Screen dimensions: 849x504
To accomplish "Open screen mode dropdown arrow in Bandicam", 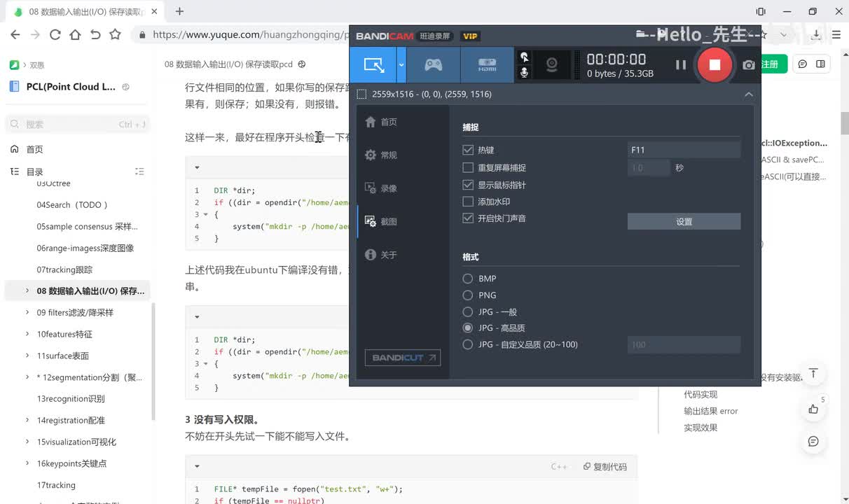I will pos(401,65).
